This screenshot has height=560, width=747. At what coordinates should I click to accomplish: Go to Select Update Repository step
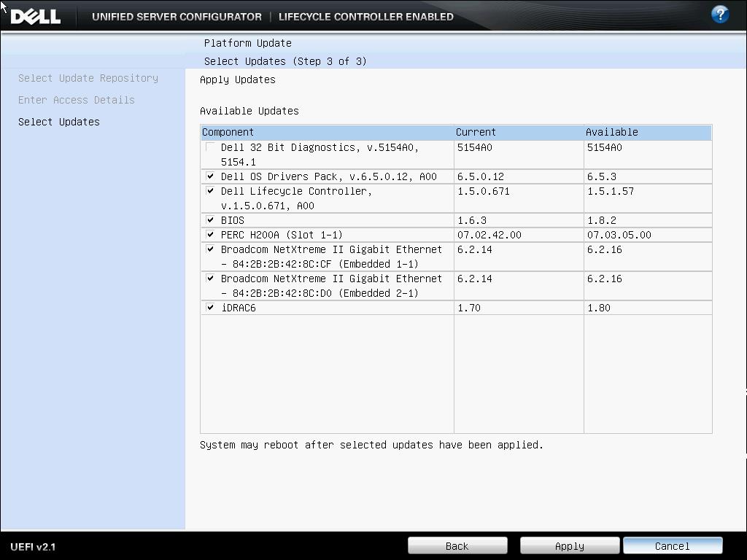pos(88,78)
